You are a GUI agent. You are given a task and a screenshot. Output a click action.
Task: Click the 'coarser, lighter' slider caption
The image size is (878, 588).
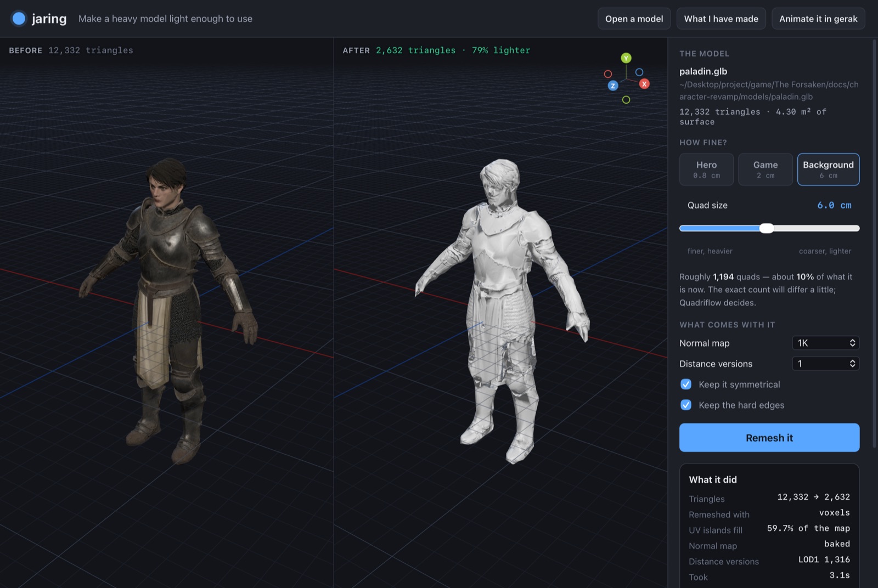[825, 251]
